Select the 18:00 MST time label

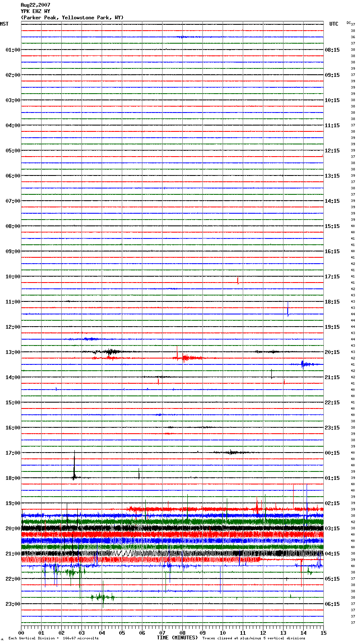click(13, 478)
